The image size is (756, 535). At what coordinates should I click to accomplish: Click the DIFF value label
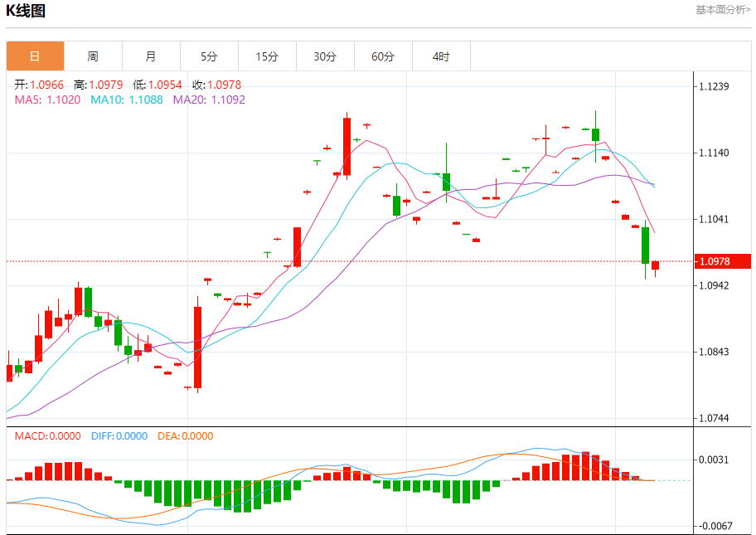119,436
